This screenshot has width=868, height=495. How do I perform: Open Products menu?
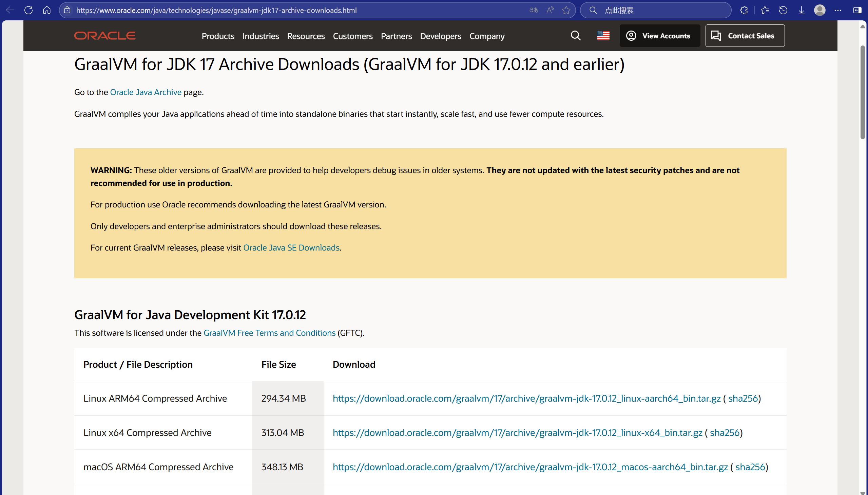[x=218, y=36]
